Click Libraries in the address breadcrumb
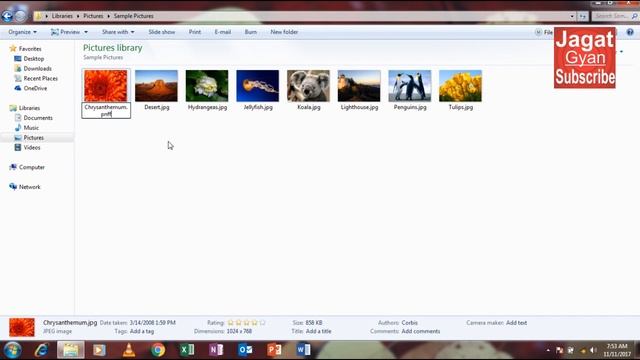 [62, 16]
